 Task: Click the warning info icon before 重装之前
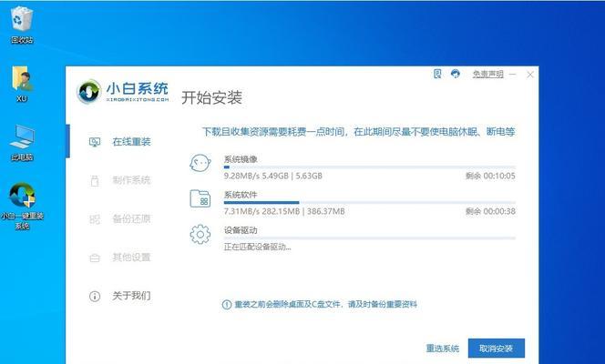[227, 305]
